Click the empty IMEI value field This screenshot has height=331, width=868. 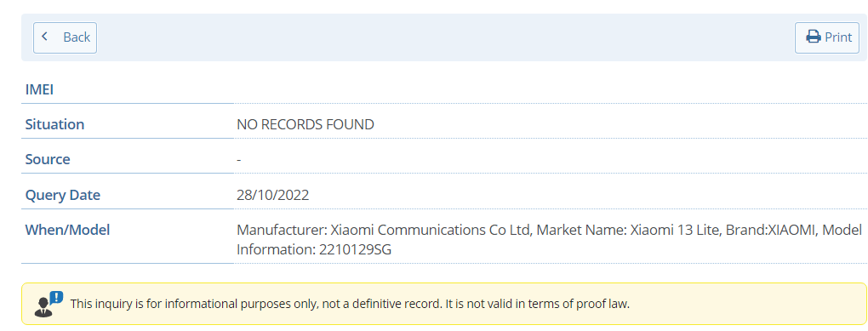[x=551, y=89]
